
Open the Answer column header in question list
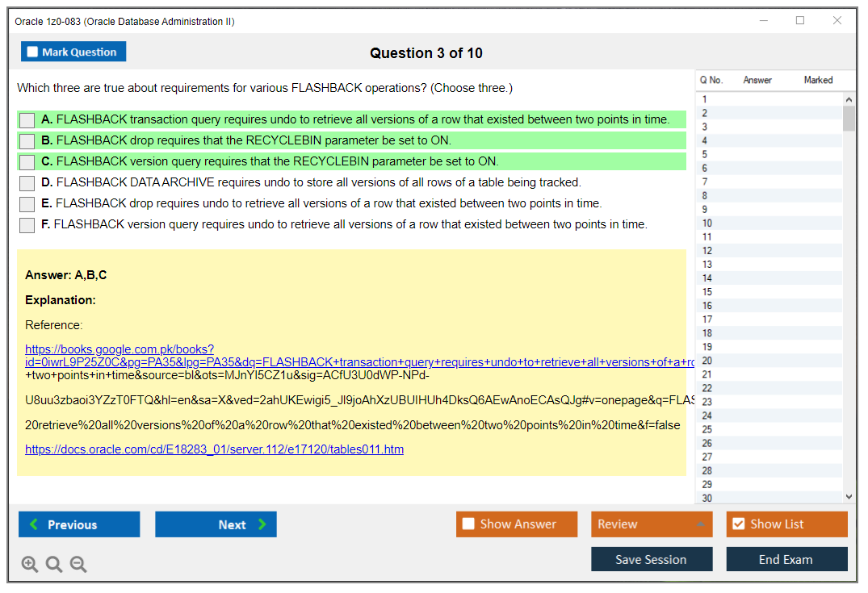coord(757,80)
